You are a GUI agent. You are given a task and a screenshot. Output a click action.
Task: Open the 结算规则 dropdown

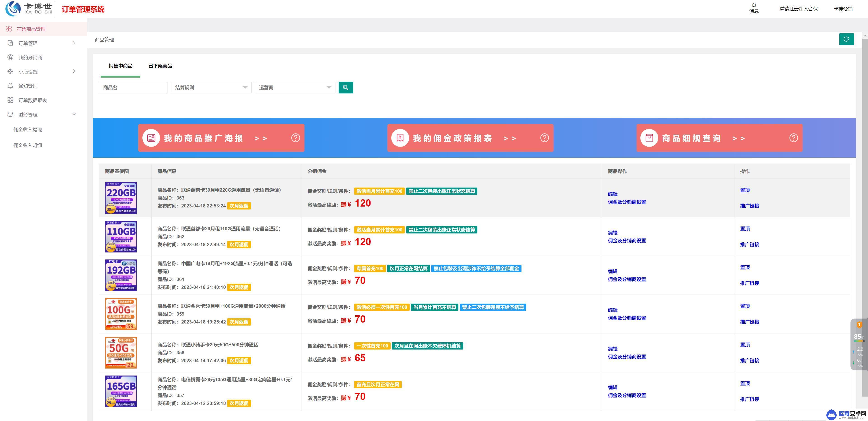tap(211, 87)
